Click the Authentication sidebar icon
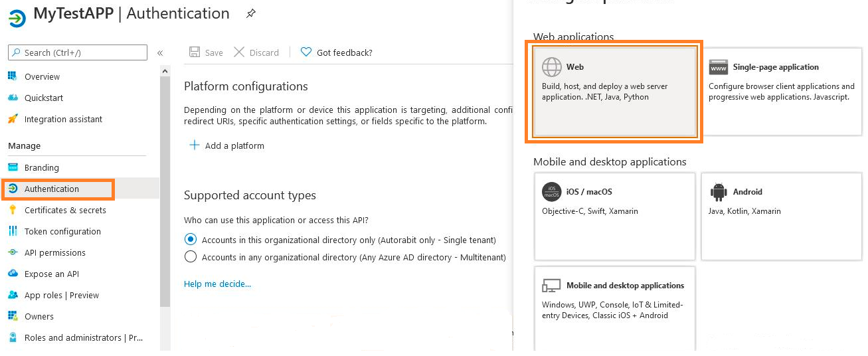Screen dimensions: 868x356 click(12, 189)
